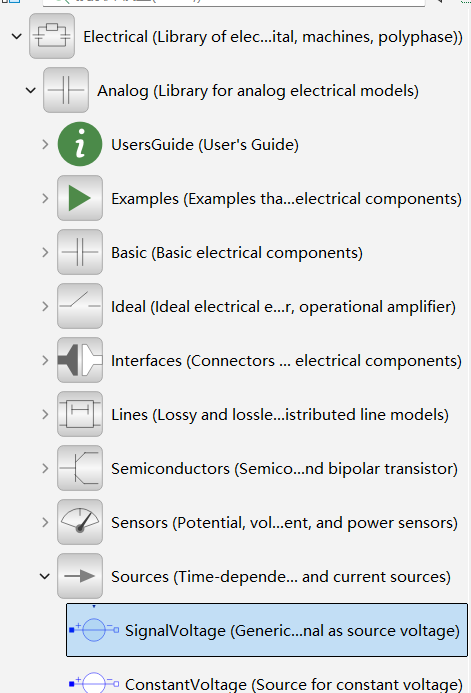471x693 pixels.
Task: Expand the Basic components package
Action: click(x=45, y=252)
